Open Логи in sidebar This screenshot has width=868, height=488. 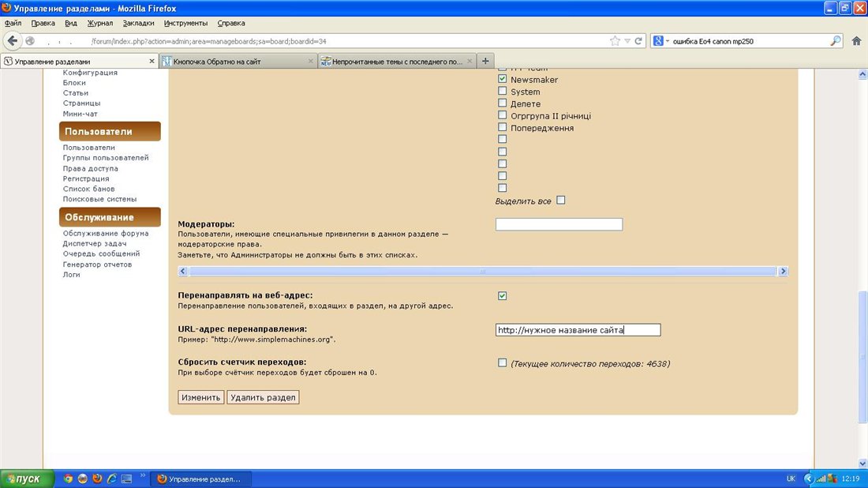pyautogui.click(x=71, y=275)
